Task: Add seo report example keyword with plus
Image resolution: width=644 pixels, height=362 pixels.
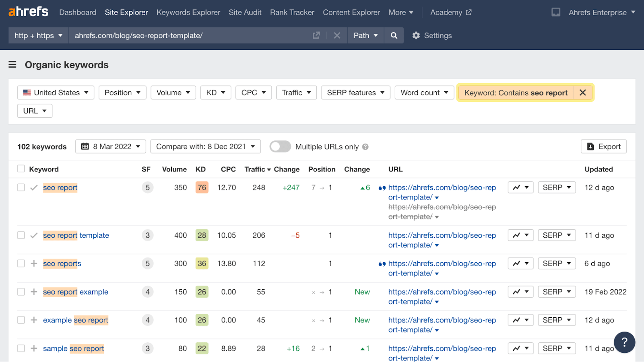Action: click(x=34, y=292)
